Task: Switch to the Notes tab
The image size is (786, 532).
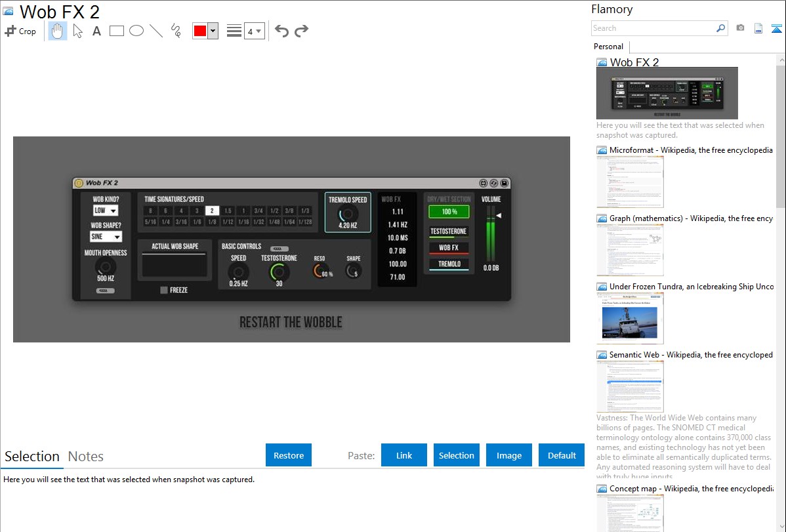Action: [x=86, y=457]
